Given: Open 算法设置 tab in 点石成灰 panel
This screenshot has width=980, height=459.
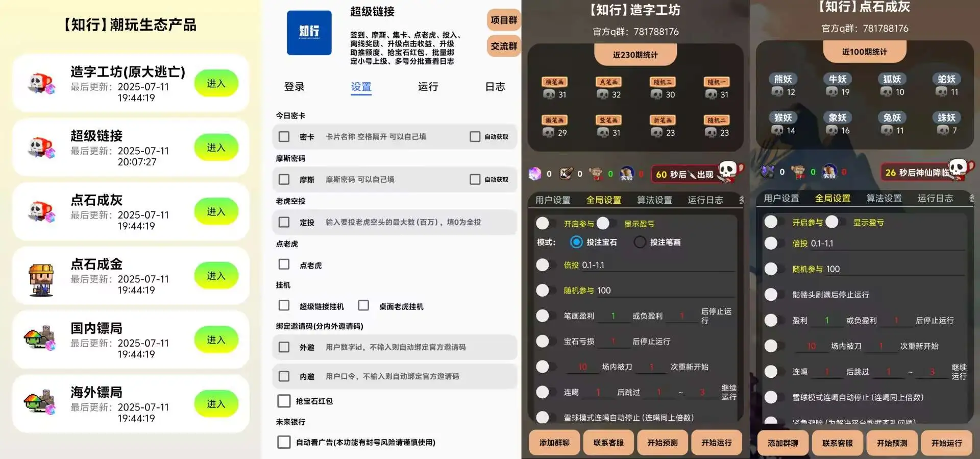Looking at the screenshot, I should pos(884,198).
